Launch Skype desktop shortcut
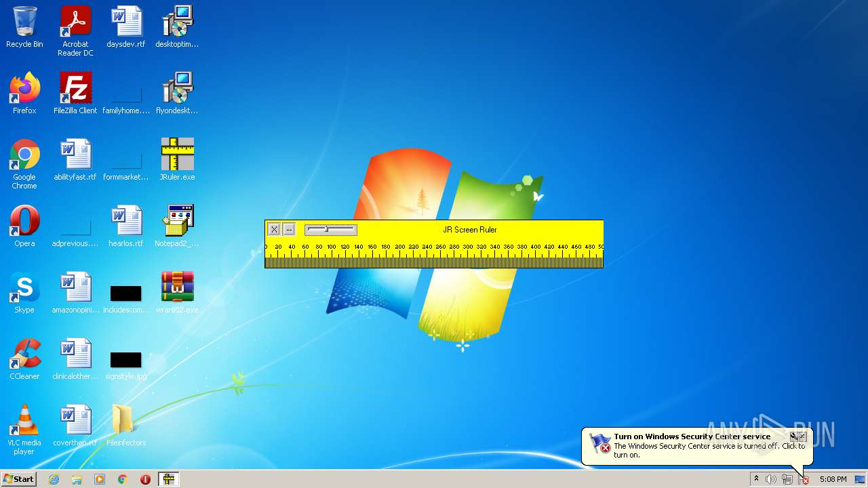 coord(24,293)
